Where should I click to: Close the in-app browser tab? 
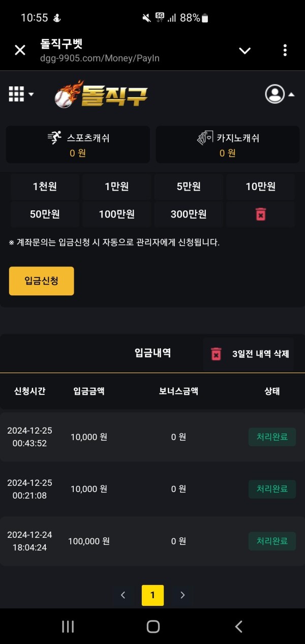[x=20, y=50]
